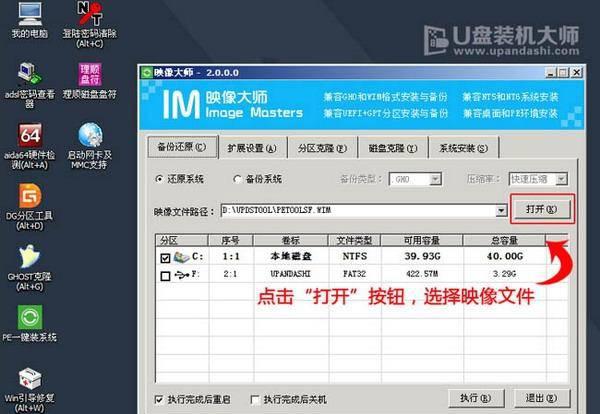Select the 本地磁盘 volume label cell
Image resolution: width=600 pixels, height=414 pixels.
coord(291,256)
